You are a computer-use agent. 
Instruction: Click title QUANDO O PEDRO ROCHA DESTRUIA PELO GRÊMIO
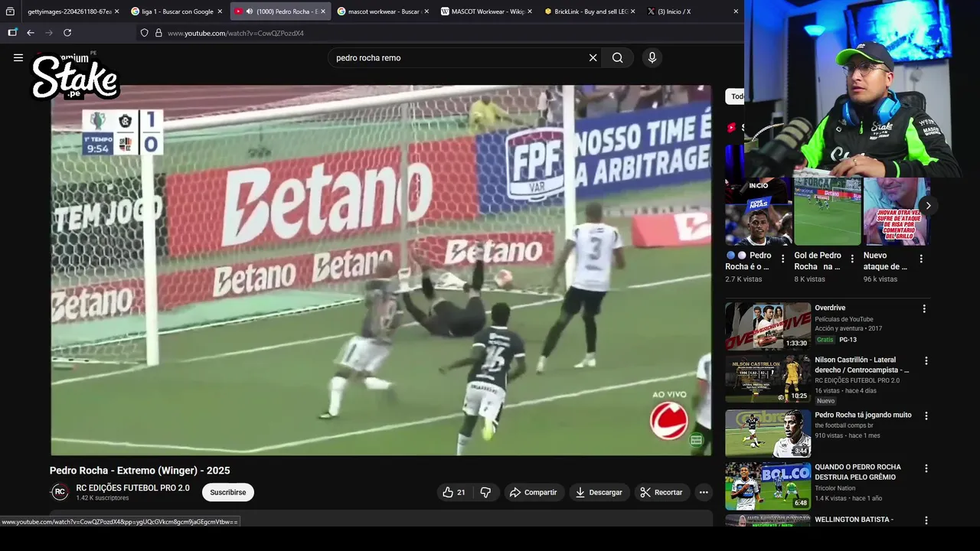857,472
